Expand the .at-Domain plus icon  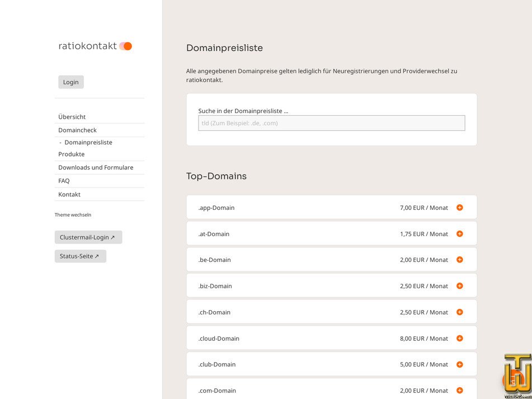pos(459,233)
